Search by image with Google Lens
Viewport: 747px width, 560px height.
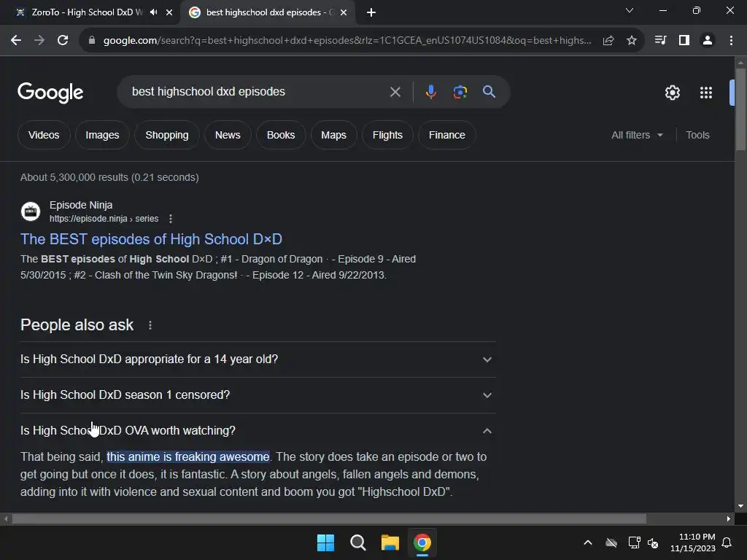click(x=460, y=92)
